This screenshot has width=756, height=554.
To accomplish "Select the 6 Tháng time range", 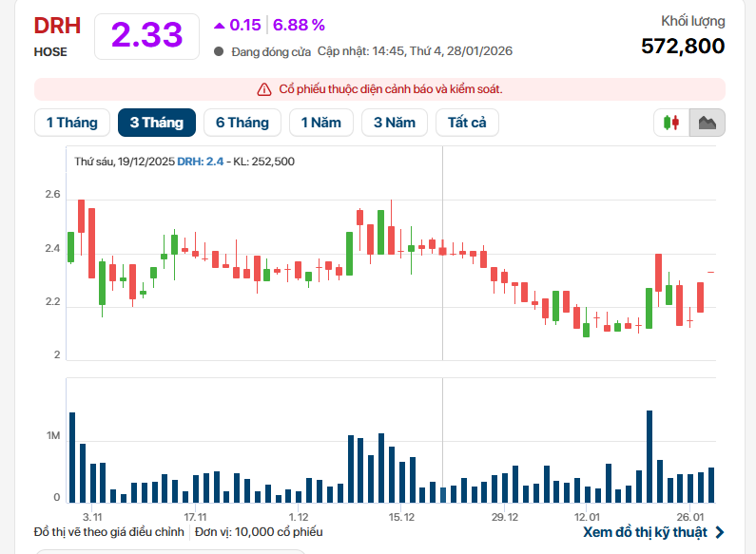I will pos(242,123).
